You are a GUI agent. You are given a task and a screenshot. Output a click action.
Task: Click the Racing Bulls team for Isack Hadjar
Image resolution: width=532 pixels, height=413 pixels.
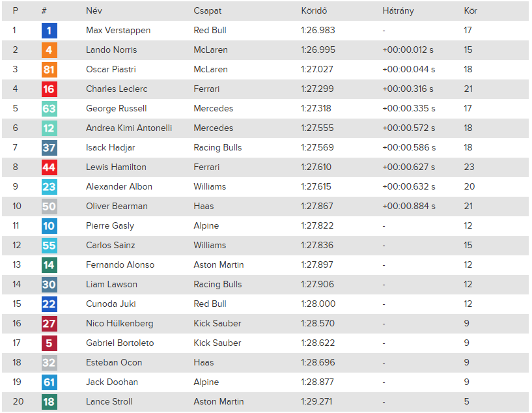click(x=217, y=148)
